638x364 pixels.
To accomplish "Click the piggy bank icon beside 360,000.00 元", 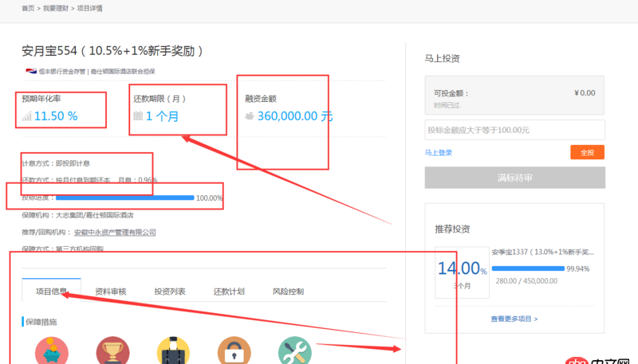I will click(250, 116).
